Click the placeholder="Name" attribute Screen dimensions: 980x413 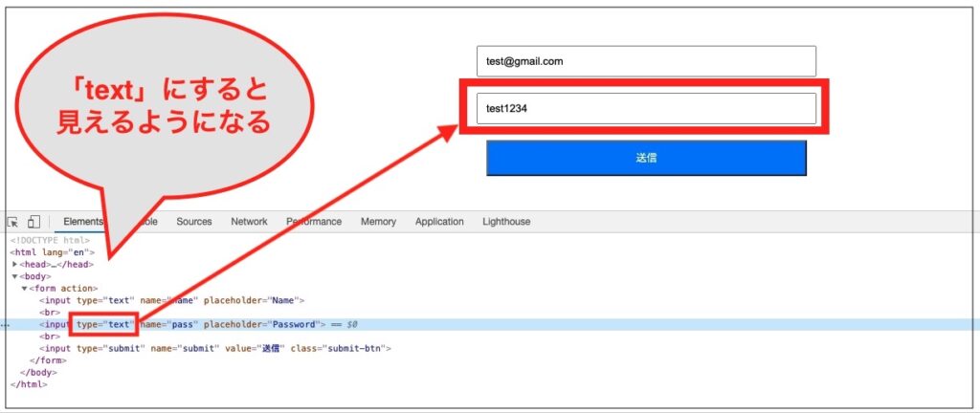(252, 300)
